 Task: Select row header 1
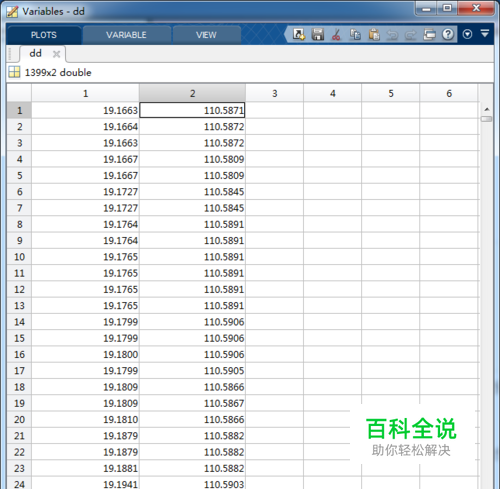(19, 110)
